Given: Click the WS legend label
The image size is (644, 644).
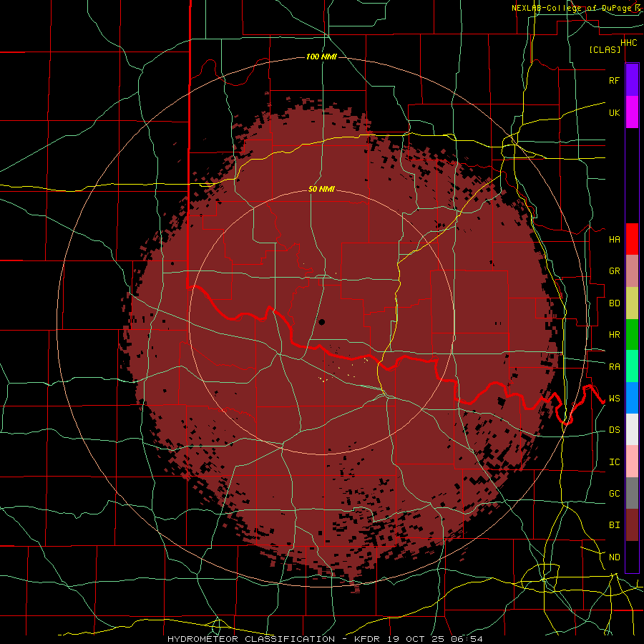Looking at the screenshot, I should (x=614, y=399).
